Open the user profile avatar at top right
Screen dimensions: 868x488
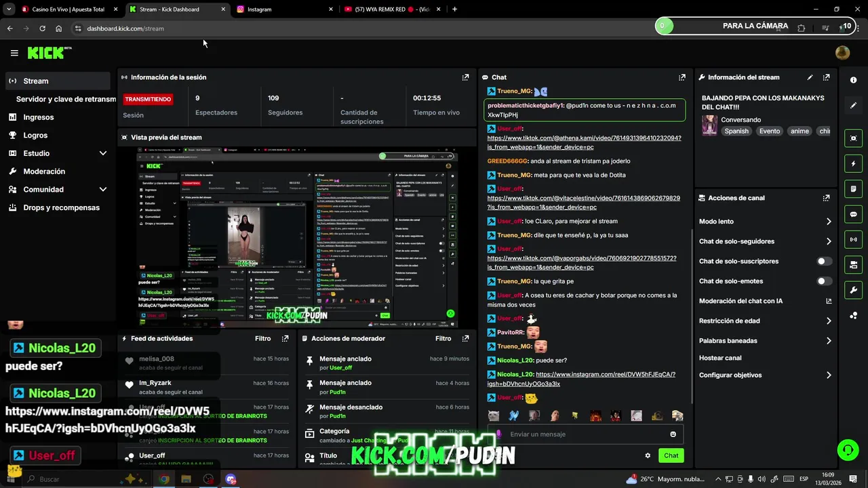842,53
